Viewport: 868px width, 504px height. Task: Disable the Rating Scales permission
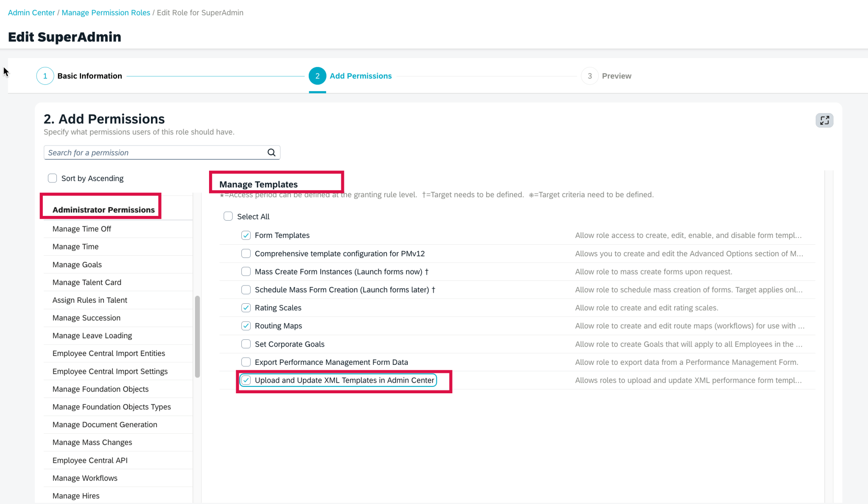coord(246,308)
